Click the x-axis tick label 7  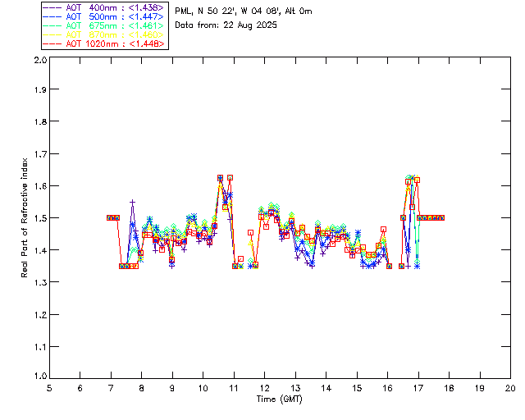pos(111,388)
